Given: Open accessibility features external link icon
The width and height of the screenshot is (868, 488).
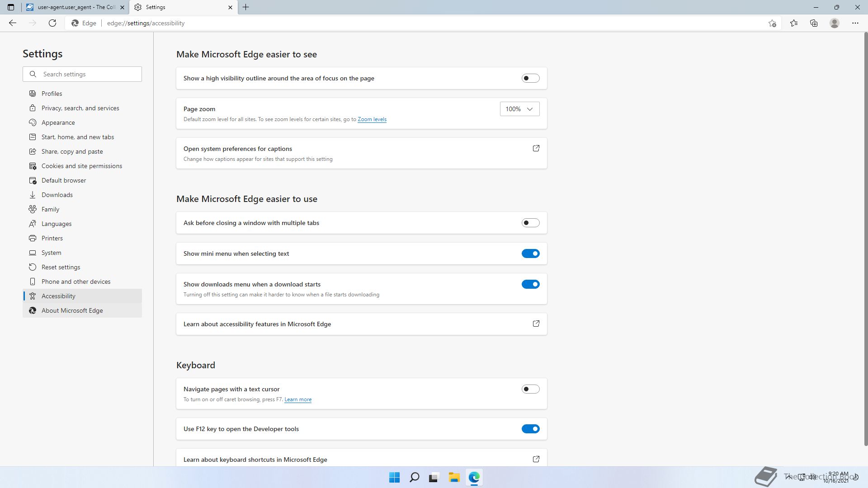Looking at the screenshot, I should coord(536,324).
